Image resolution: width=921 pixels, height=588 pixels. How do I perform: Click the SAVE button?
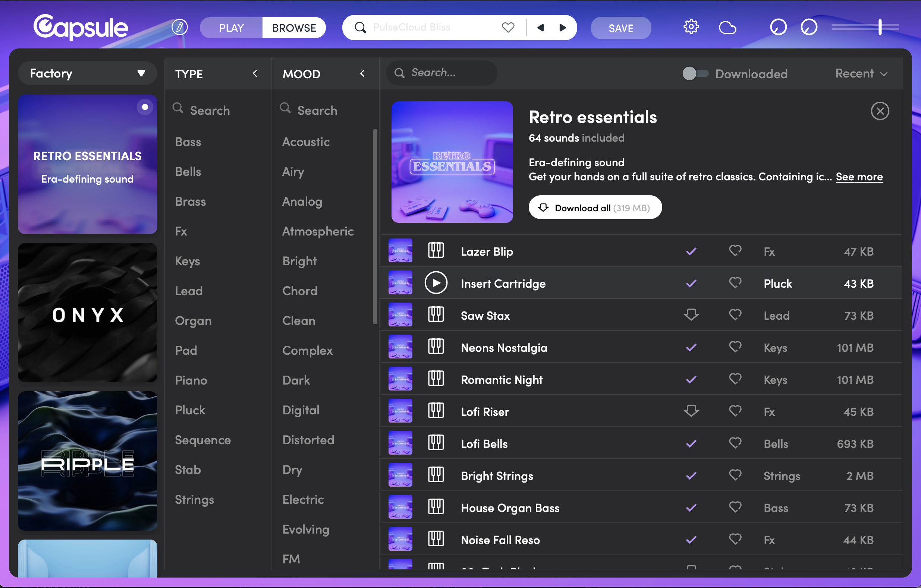[x=620, y=28]
